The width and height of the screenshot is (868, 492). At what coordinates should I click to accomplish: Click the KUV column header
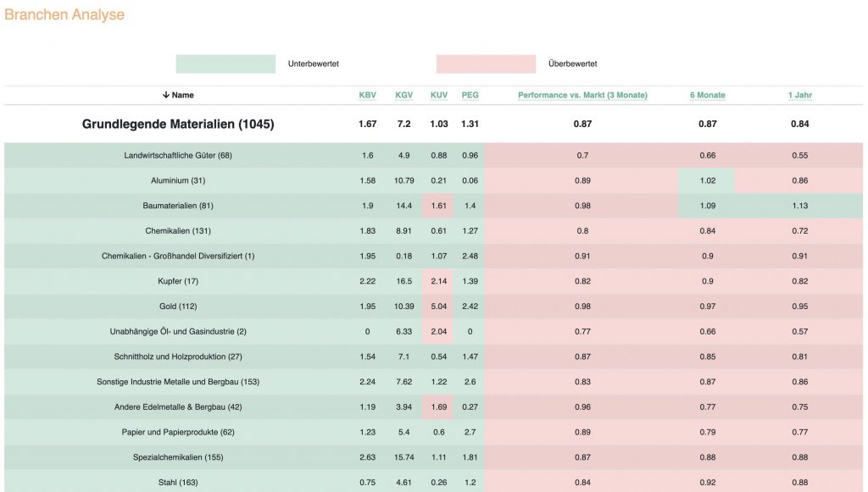pos(438,96)
